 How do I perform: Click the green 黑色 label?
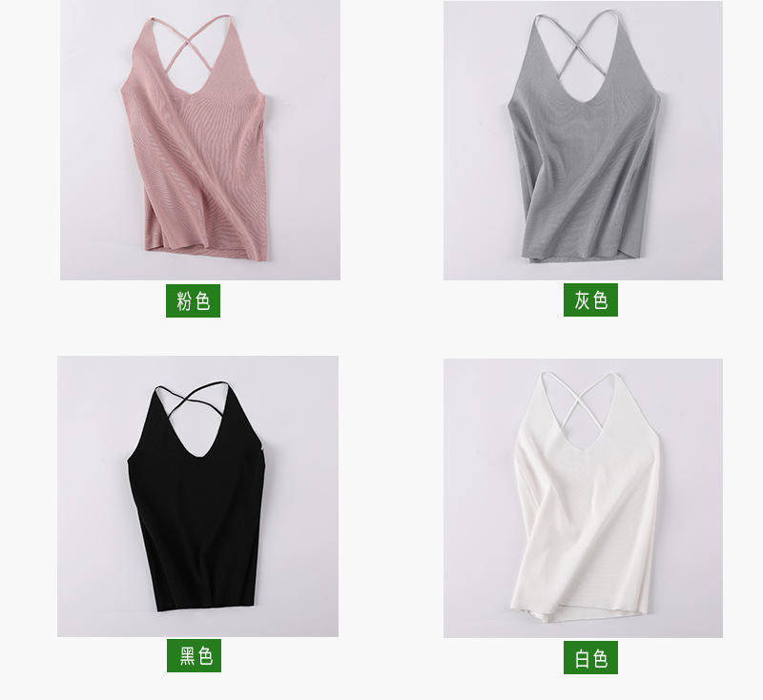point(194,656)
